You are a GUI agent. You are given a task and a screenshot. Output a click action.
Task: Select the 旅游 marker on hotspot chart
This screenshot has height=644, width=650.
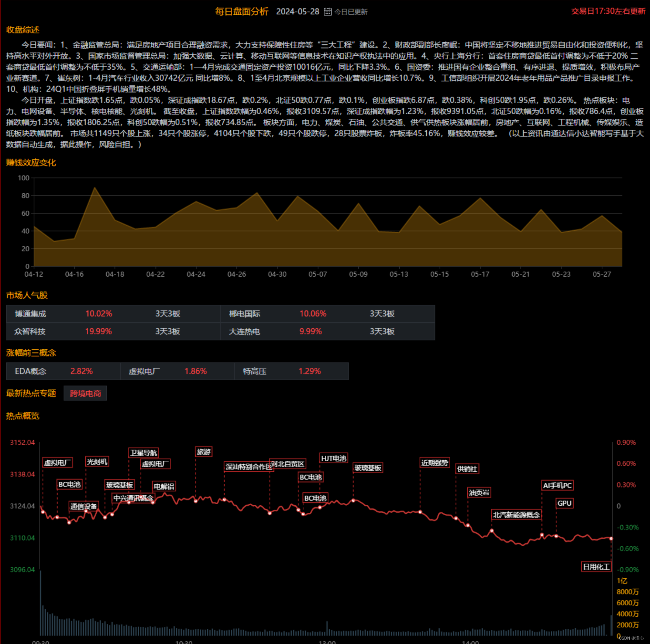[204, 452]
